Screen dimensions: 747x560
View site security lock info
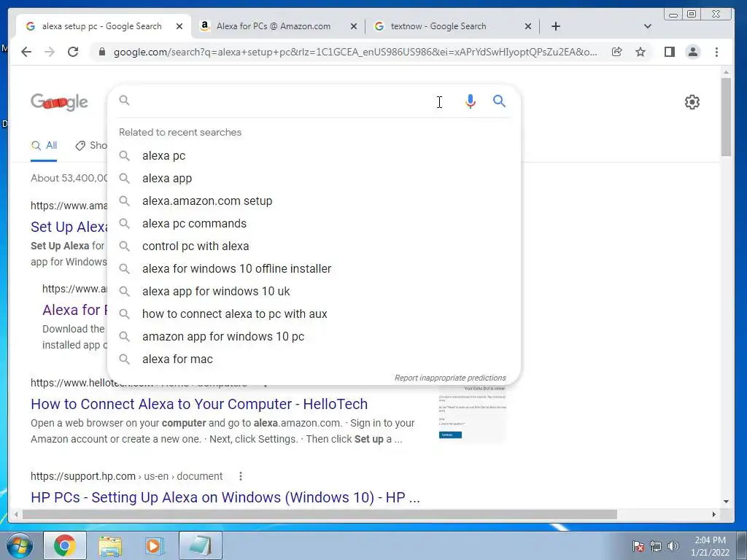coord(101,52)
